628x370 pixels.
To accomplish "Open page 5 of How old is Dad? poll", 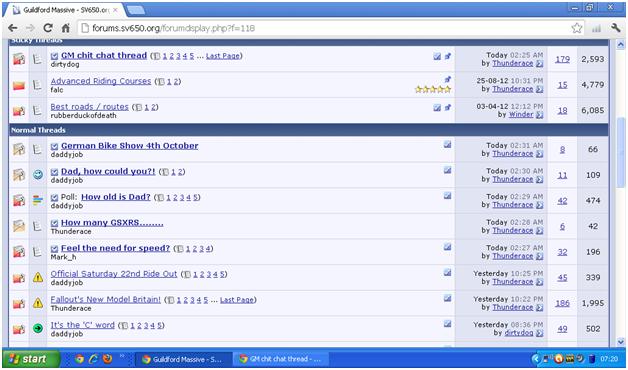I will (195, 197).
